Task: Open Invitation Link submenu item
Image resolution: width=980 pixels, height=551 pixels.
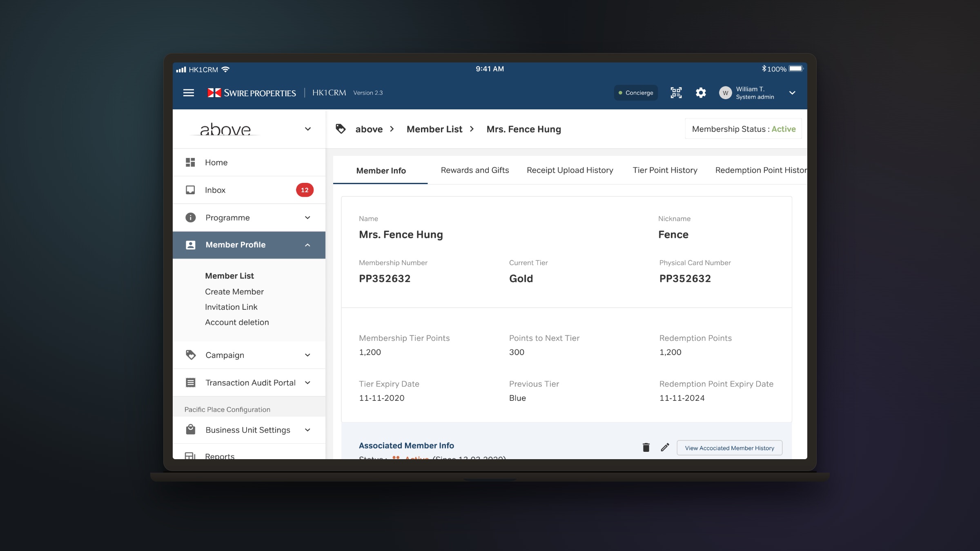Action: (x=231, y=307)
